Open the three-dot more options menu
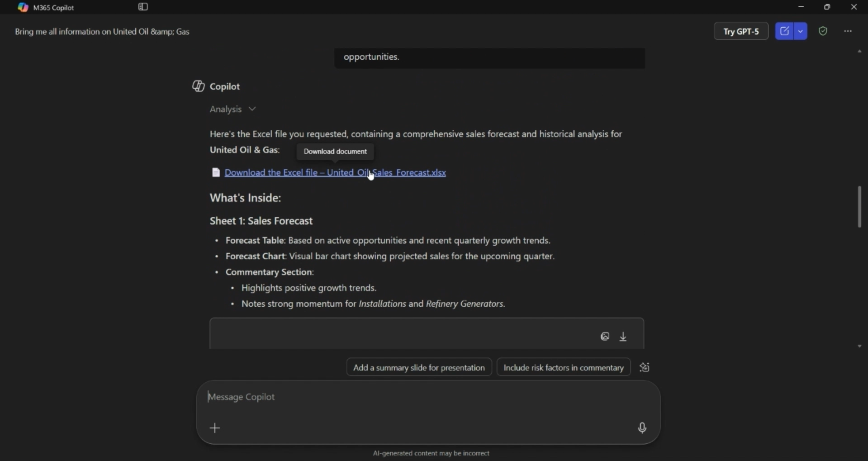Image resolution: width=868 pixels, height=461 pixels. (x=849, y=31)
